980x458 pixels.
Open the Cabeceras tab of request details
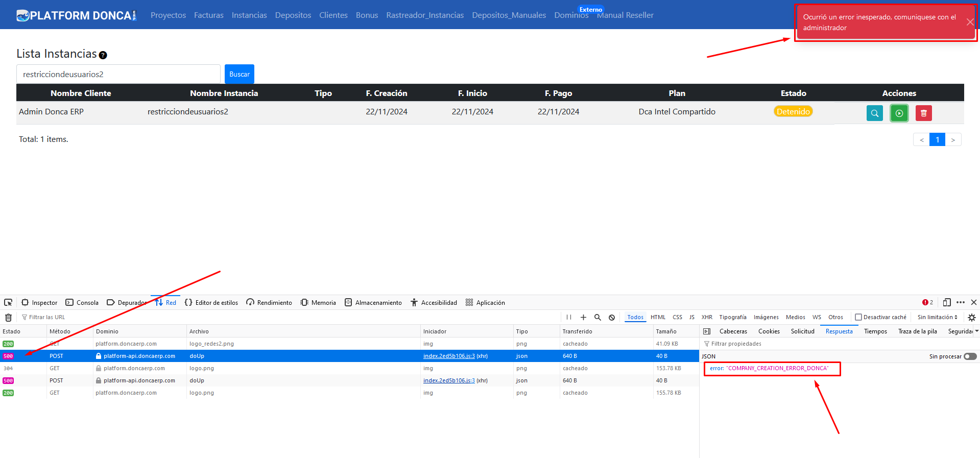[733, 331]
